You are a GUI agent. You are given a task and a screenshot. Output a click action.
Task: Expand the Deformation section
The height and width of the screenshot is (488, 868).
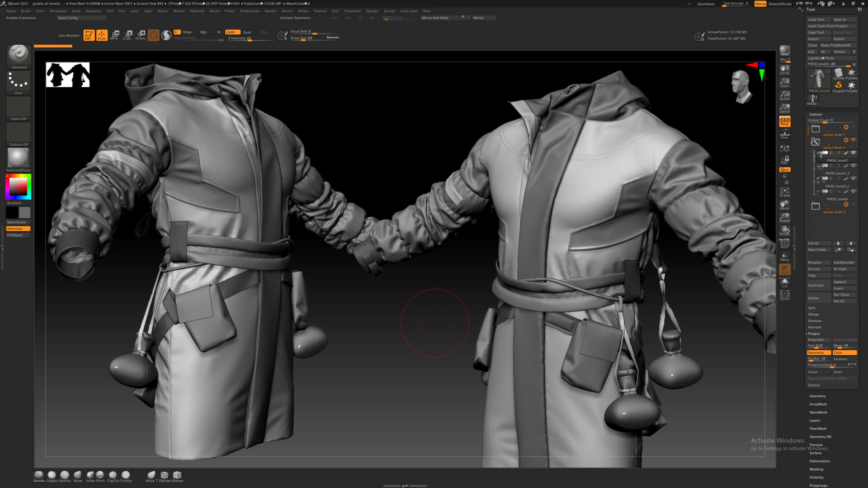click(820, 461)
